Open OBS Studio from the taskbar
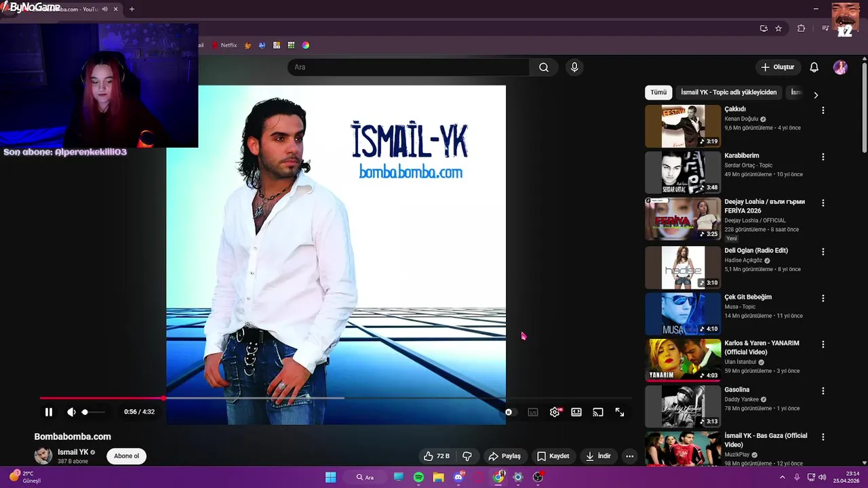This screenshot has width=868, height=488. click(x=538, y=477)
